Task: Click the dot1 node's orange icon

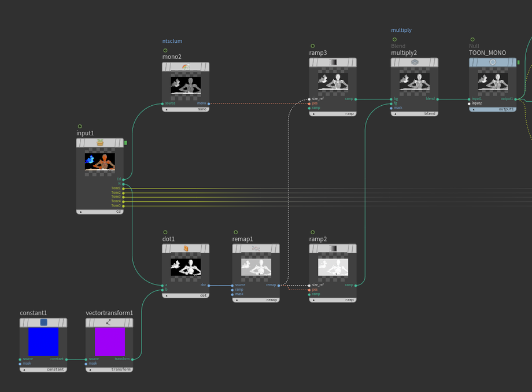Action: click(186, 248)
